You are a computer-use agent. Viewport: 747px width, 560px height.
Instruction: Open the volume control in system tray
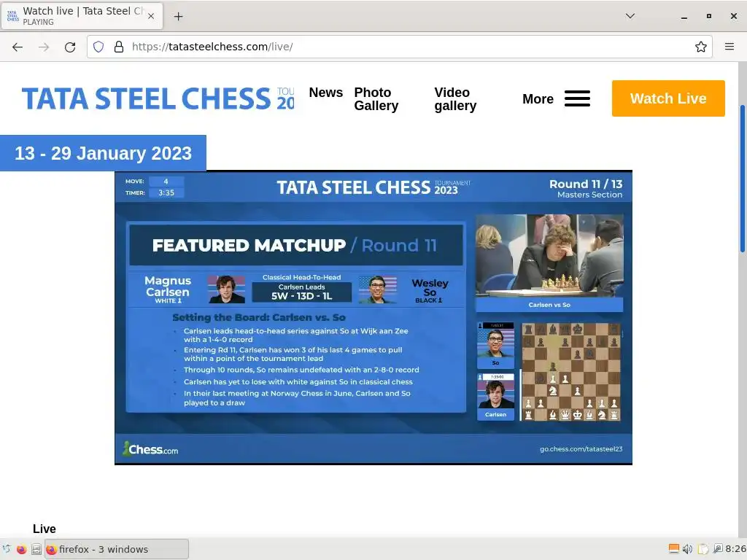pos(687,549)
